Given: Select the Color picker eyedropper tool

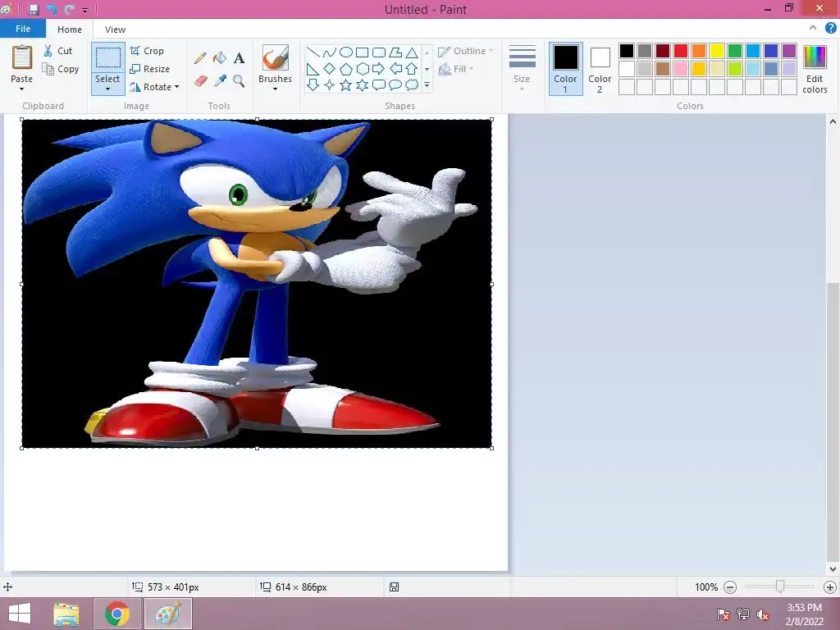Looking at the screenshot, I should pyautogui.click(x=220, y=81).
